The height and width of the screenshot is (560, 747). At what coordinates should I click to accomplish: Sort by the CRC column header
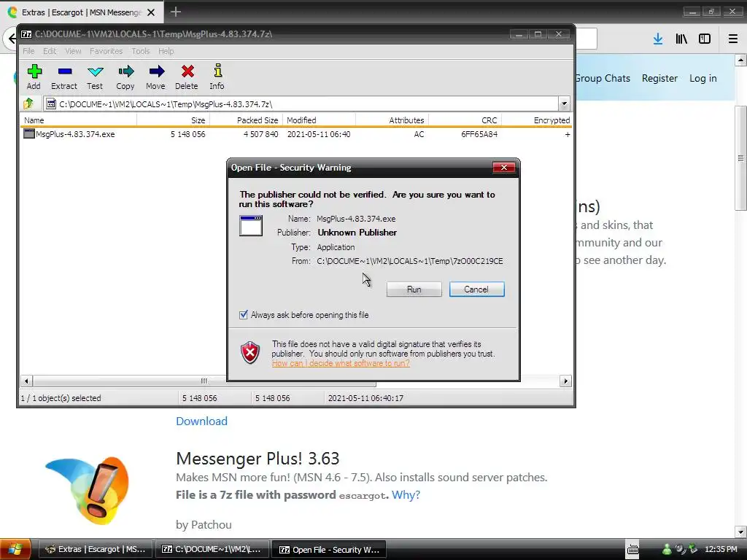click(x=465, y=120)
